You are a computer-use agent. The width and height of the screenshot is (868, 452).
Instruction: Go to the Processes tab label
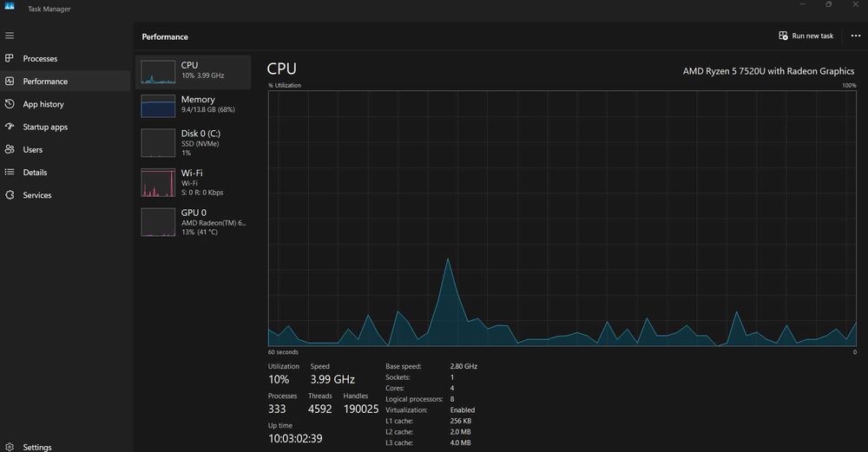[x=40, y=59]
